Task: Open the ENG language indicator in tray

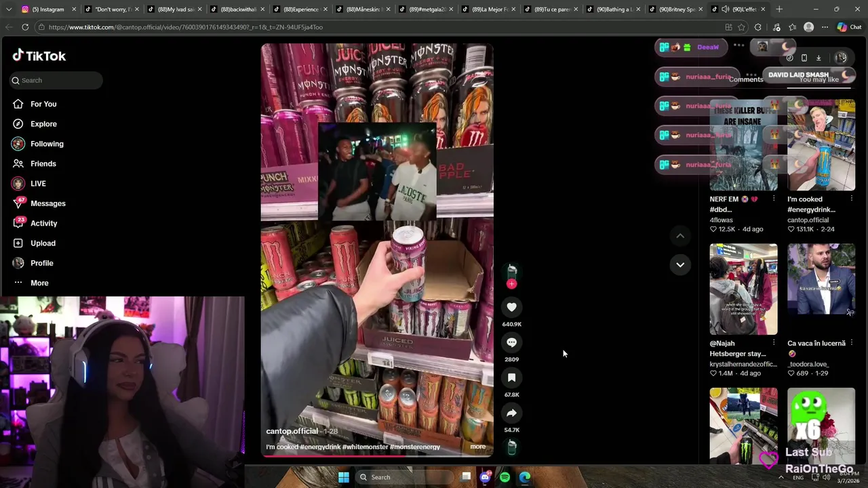Action: (798, 477)
